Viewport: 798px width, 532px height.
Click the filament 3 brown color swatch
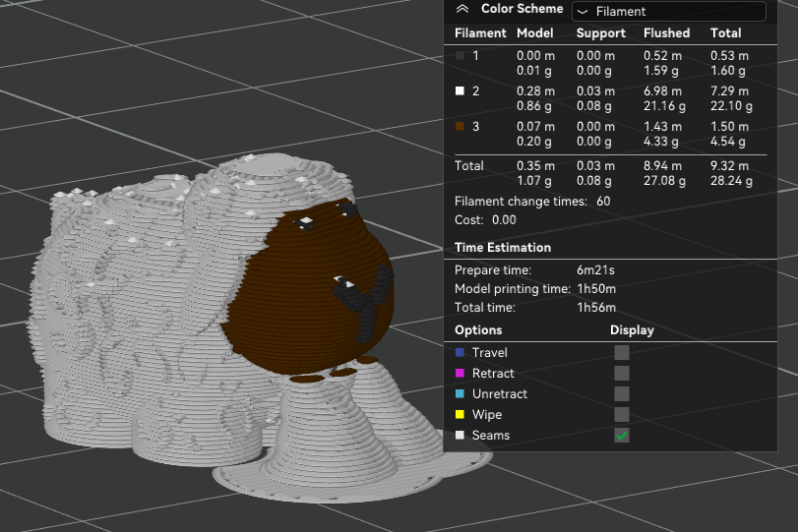[x=460, y=126]
